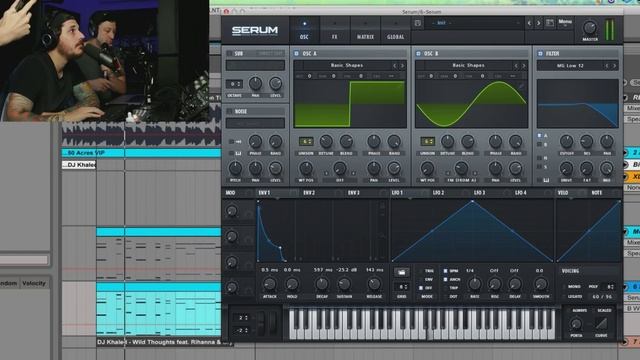Click the LFO RATE knob
Image resolution: width=640 pixels, height=360 pixels.
tap(474, 284)
